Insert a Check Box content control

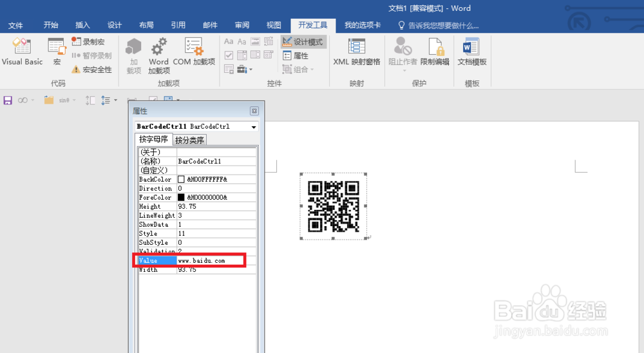[229, 55]
